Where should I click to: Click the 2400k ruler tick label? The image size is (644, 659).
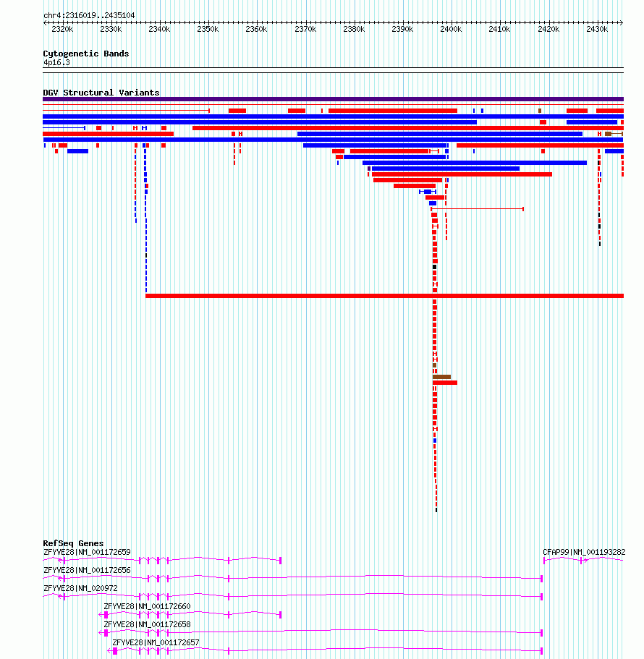point(451,30)
